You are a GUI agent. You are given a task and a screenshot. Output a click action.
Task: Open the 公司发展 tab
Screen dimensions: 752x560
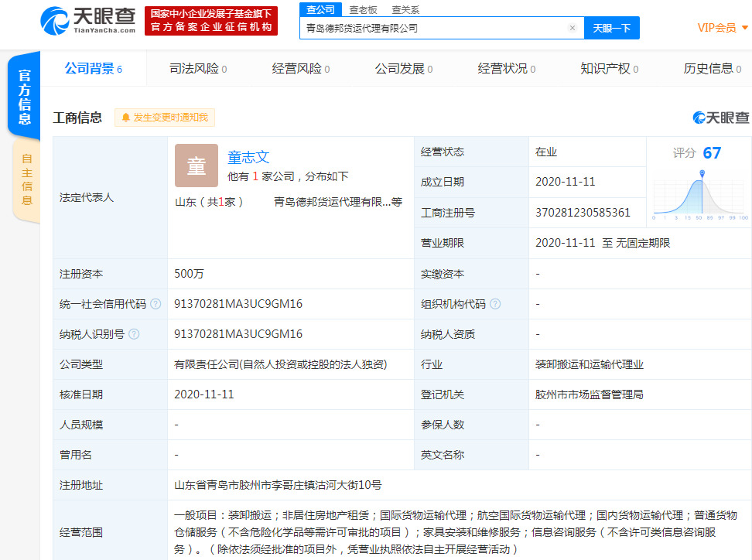click(x=404, y=69)
